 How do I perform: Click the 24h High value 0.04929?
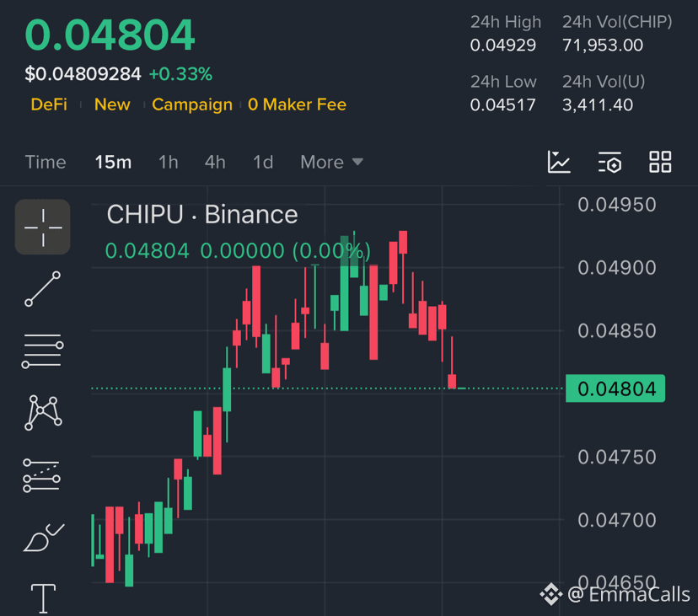pos(503,45)
